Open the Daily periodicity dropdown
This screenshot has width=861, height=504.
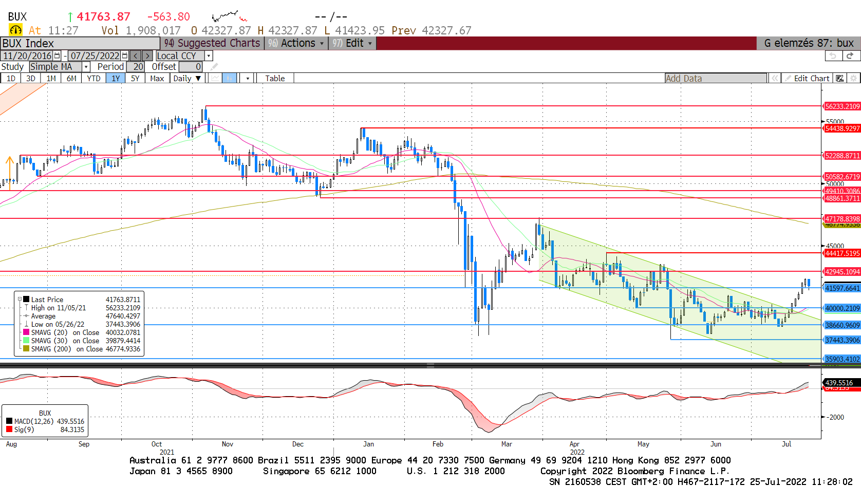click(188, 78)
